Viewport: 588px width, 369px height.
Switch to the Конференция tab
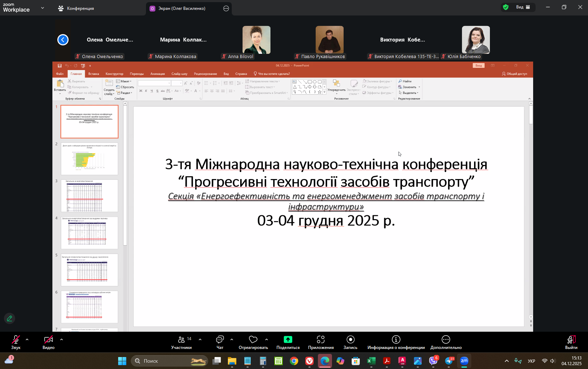(x=76, y=8)
